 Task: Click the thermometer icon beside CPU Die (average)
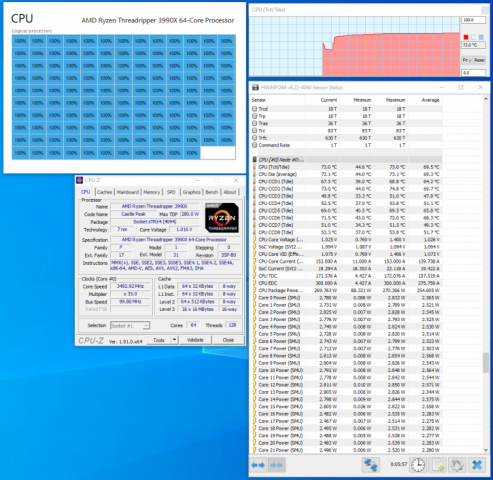pos(255,174)
